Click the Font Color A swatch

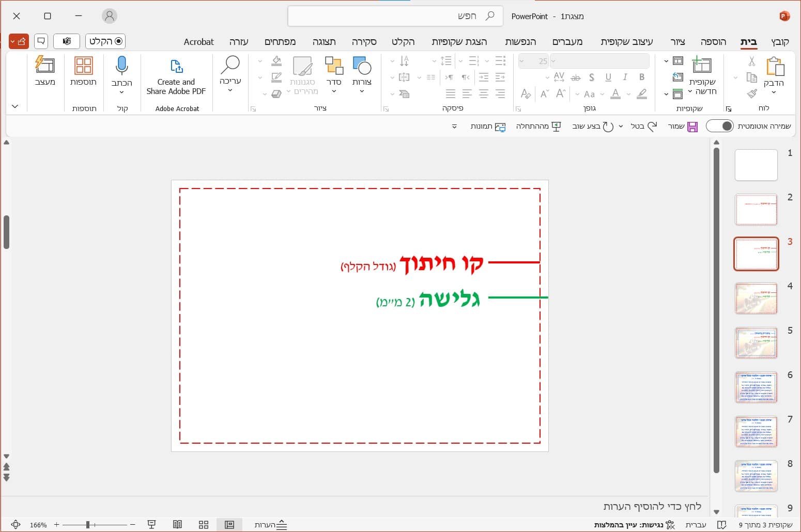(x=615, y=93)
